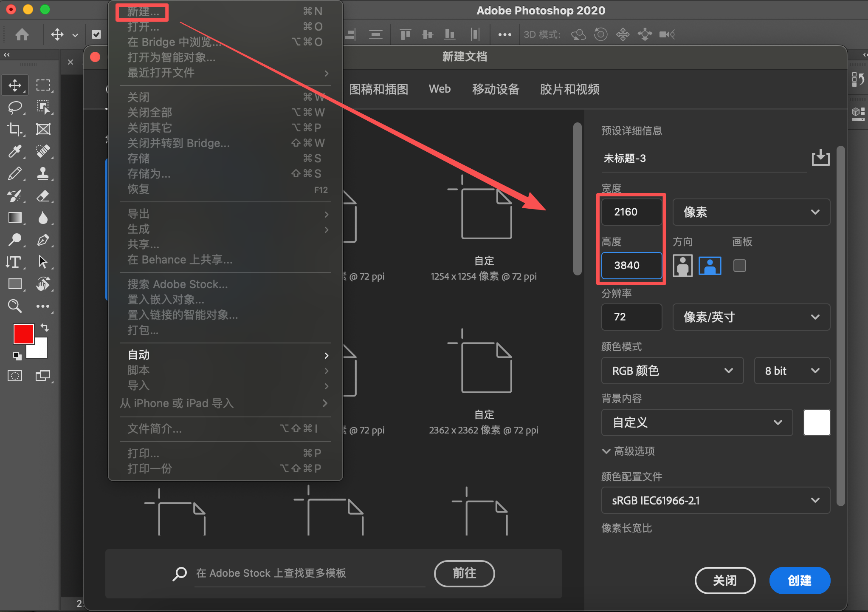Select the Frame tool
Screen dimensions: 868x612
click(43, 129)
